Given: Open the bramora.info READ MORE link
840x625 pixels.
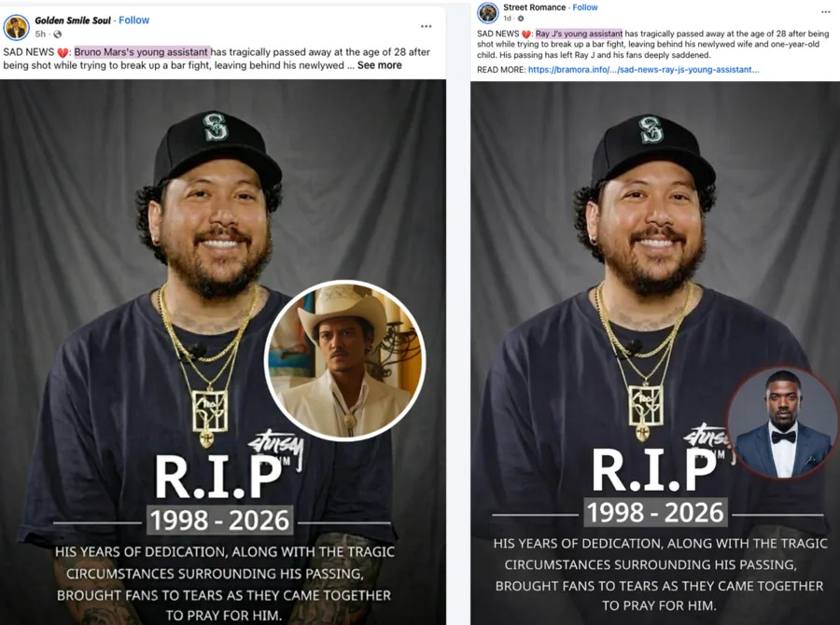Looking at the screenshot, I should [643, 69].
